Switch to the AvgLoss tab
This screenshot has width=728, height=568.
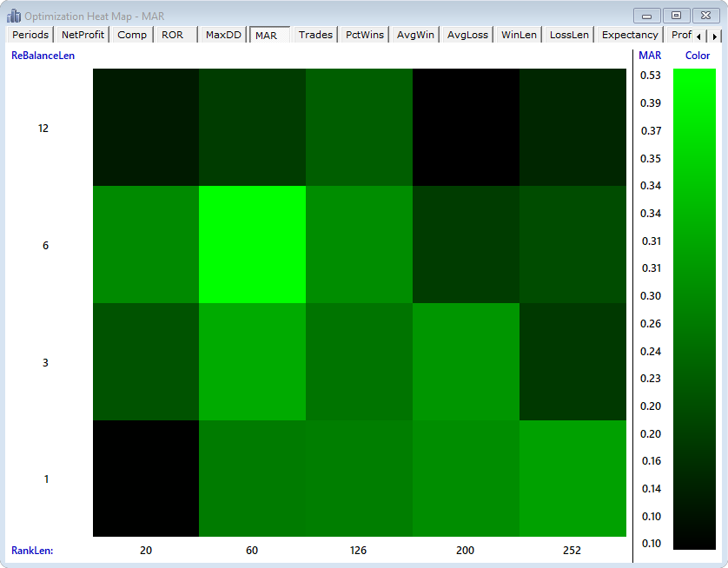click(x=467, y=35)
